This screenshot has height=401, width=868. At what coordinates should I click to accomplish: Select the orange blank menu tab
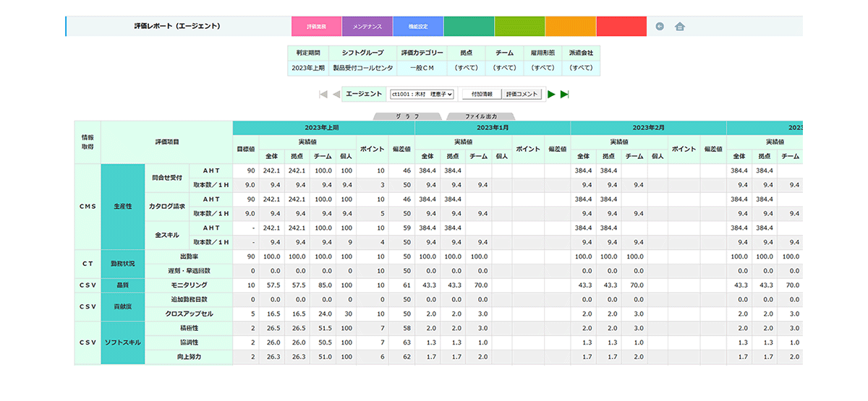571,26
